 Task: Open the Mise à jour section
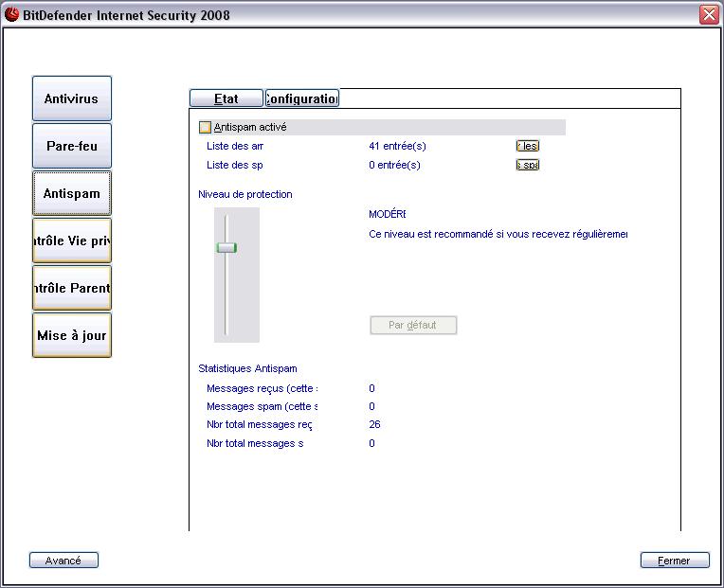click(72, 335)
